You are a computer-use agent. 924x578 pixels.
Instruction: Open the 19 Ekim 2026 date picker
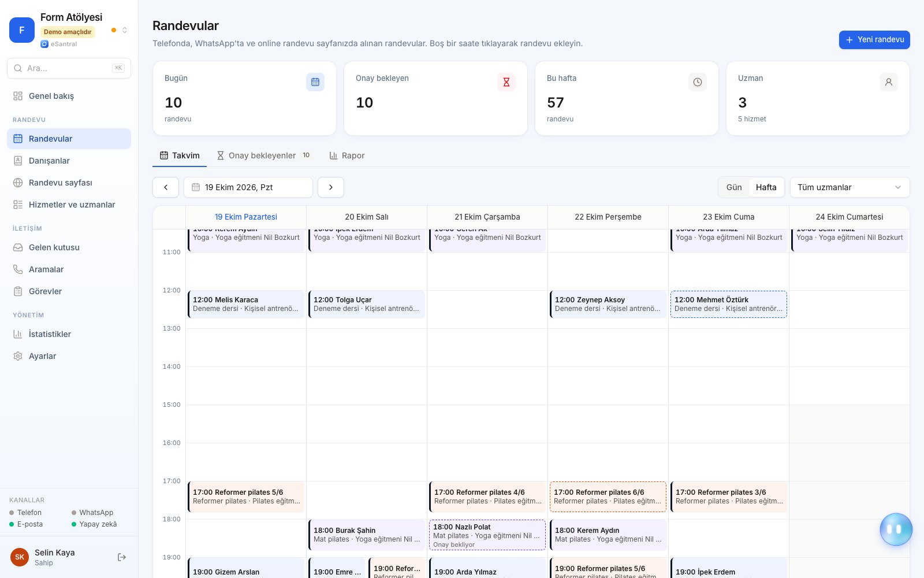[x=248, y=187]
